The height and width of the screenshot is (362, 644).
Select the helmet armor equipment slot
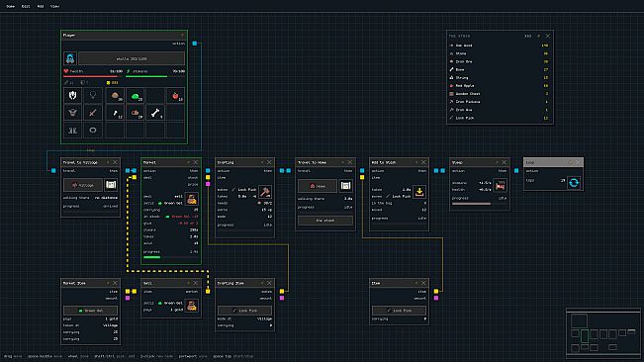coord(72,96)
